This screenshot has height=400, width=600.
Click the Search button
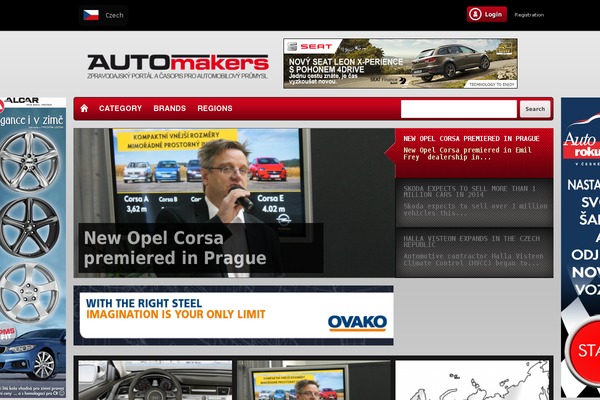[535, 109]
